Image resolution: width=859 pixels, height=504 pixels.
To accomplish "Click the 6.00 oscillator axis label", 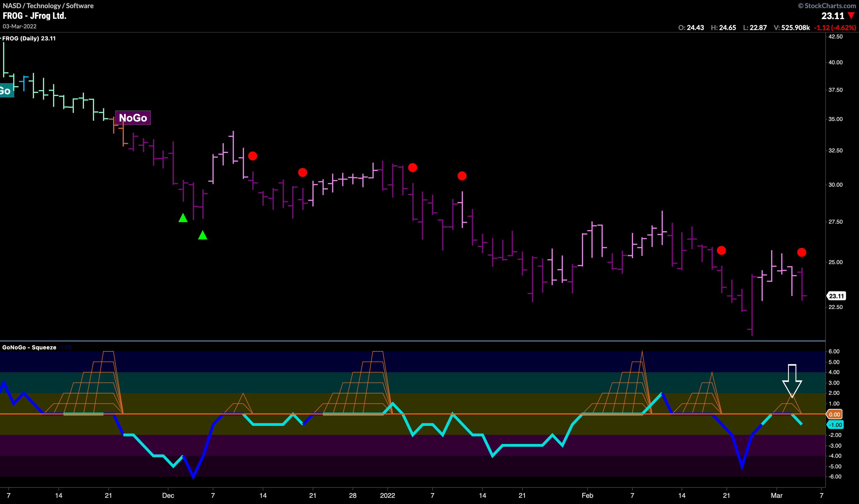I will click(x=834, y=351).
